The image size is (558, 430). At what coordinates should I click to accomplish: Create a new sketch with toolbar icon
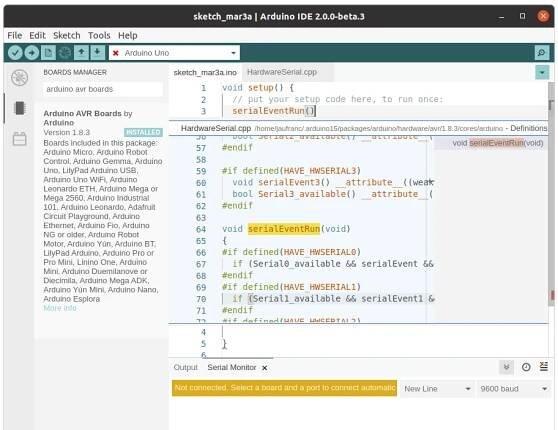tap(48, 53)
